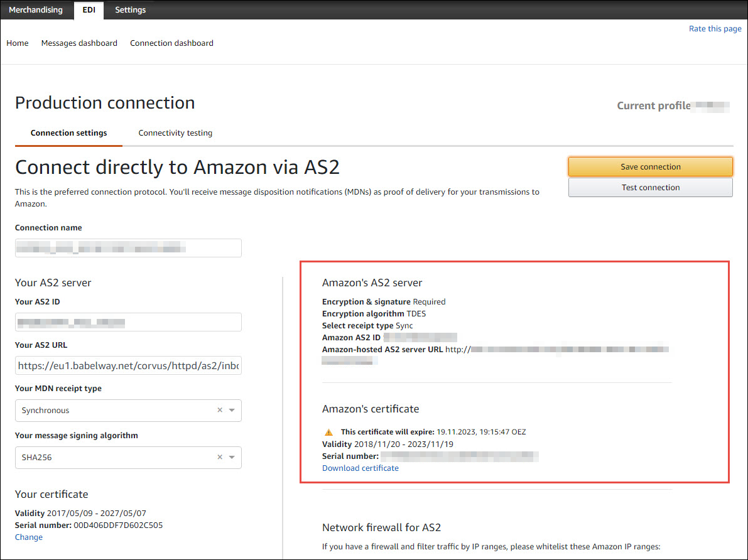This screenshot has width=748, height=560.
Task: Expand the message signing algorithm dropdown arrow
Action: (x=232, y=457)
